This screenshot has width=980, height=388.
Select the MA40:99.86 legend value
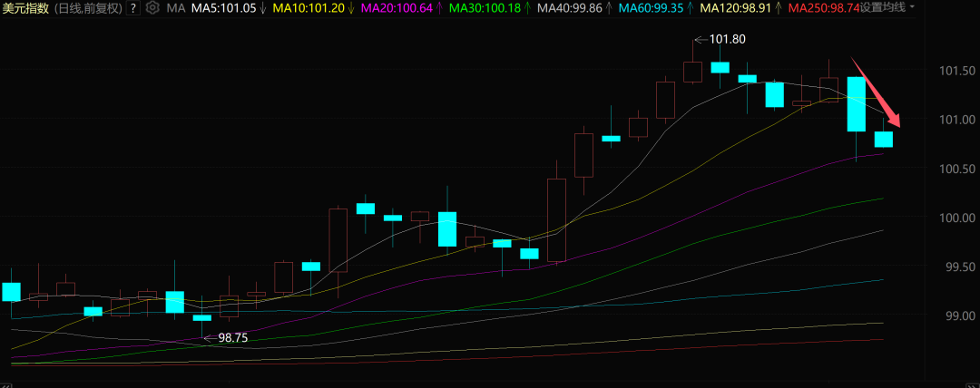[571, 8]
